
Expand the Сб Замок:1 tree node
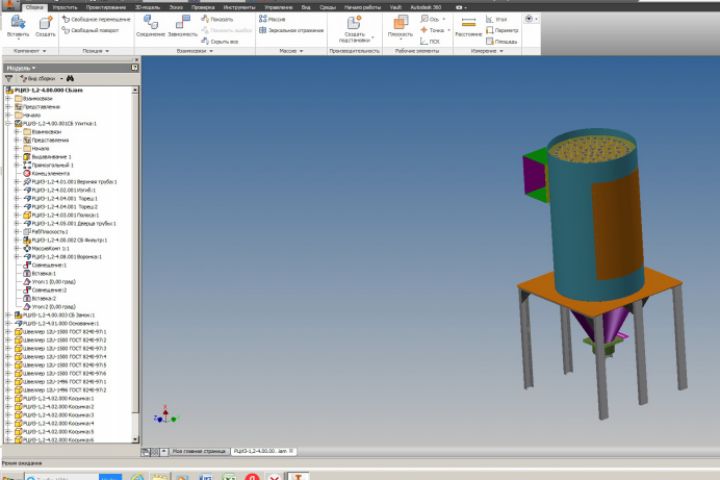click(8, 315)
